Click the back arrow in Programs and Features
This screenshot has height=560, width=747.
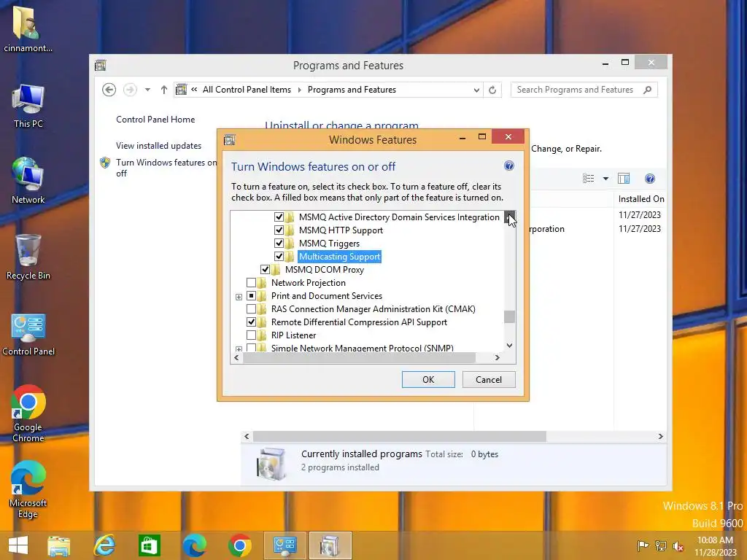pos(109,90)
